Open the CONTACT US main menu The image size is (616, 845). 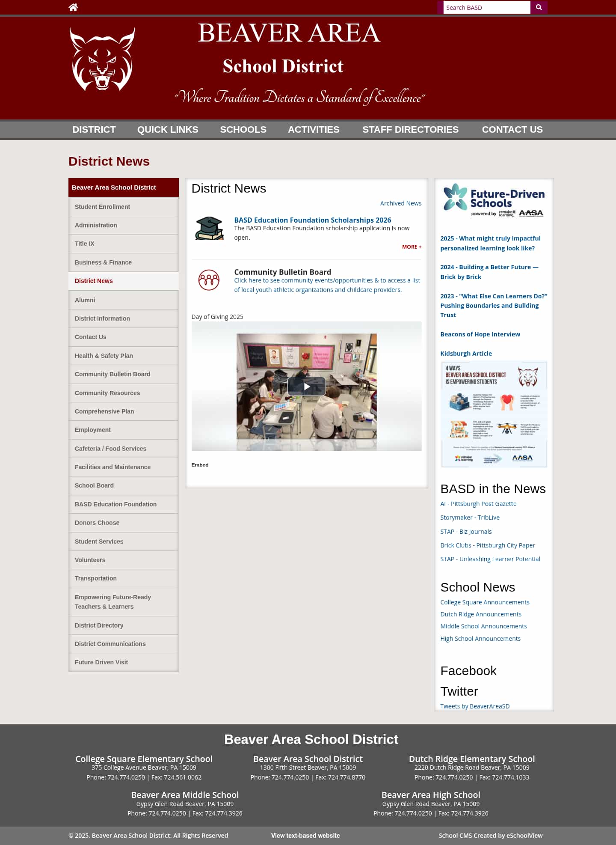tap(512, 130)
